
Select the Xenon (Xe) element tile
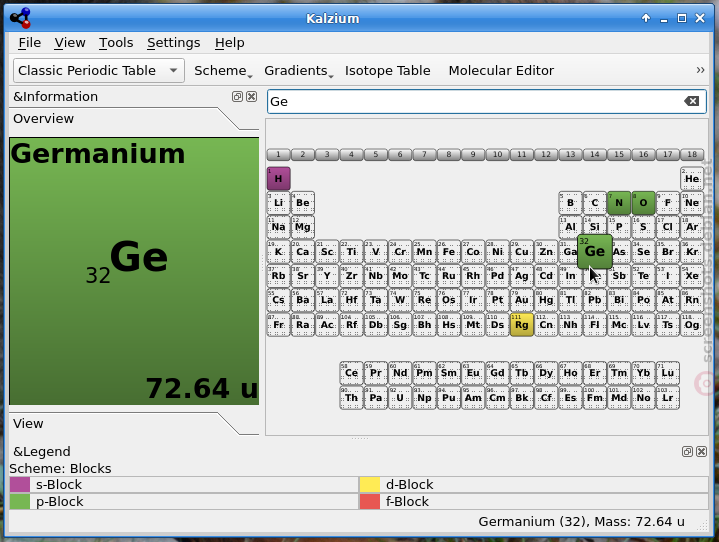692,276
